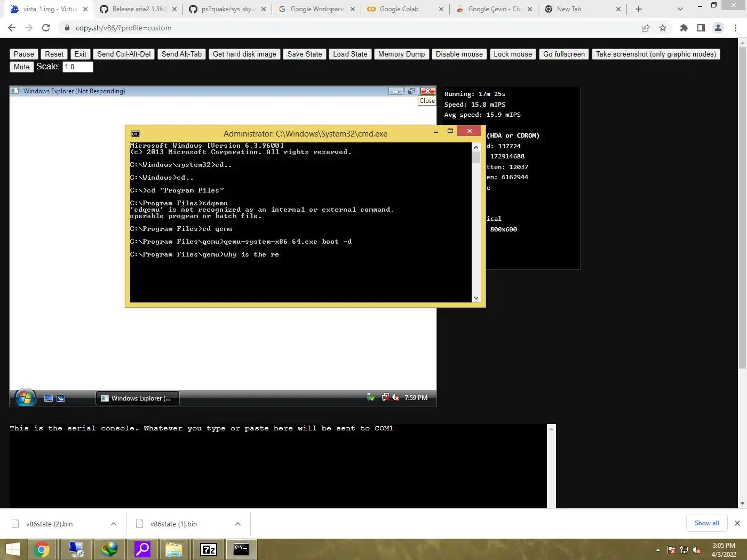Click the host tray network icon
The image size is (747, 560).
[684, 550]
